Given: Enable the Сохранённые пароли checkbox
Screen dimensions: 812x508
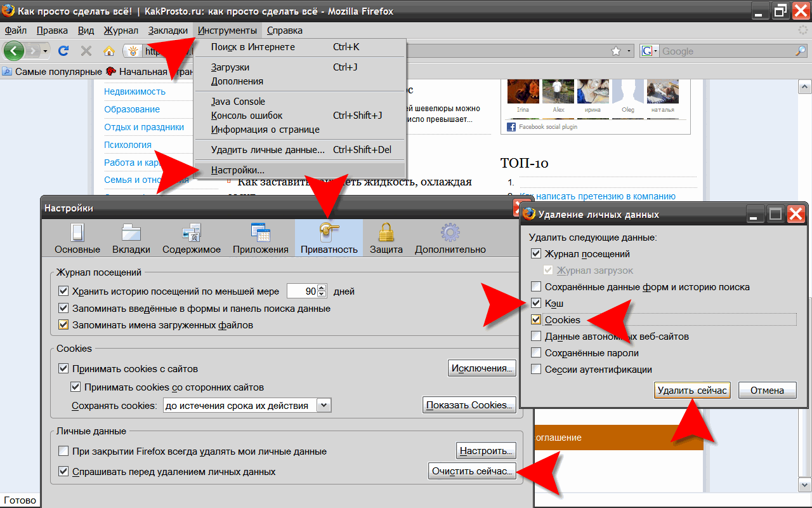Looking at the screenshot, I should 536,353.
